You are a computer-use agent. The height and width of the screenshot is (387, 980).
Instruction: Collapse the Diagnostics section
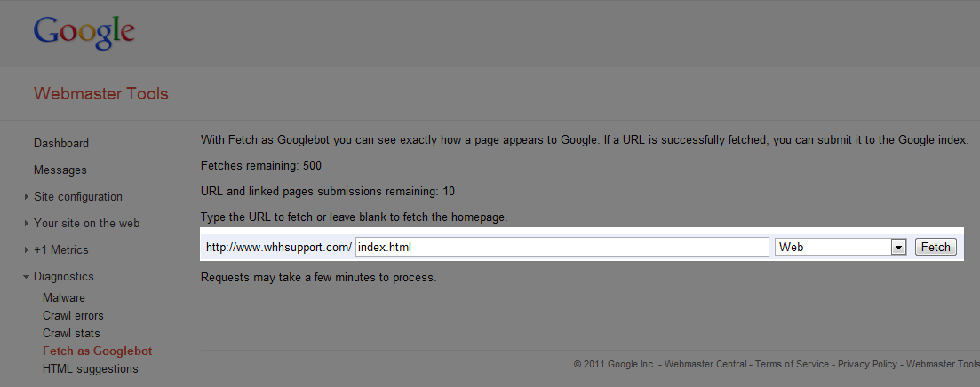coord(63,277)
